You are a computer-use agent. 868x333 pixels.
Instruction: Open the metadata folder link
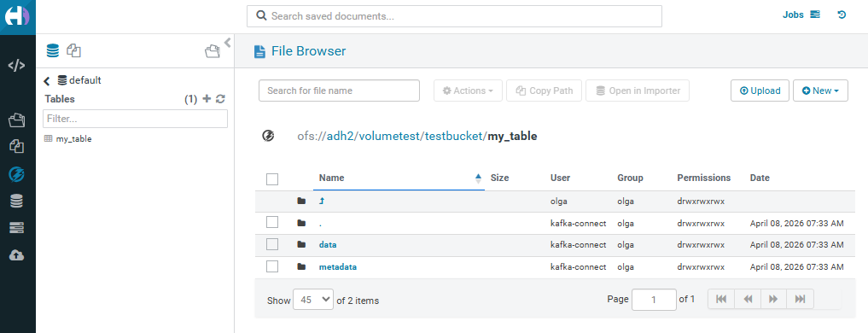point(338,267)
